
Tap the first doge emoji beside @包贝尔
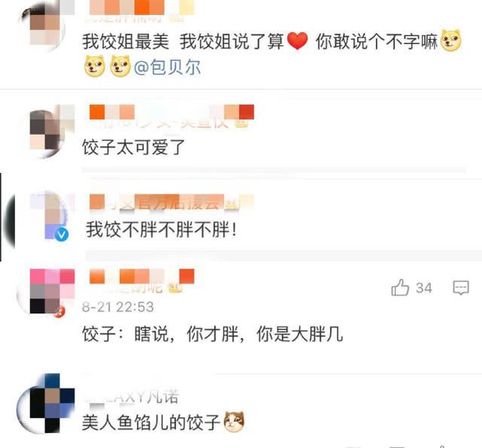click(95, 66)
